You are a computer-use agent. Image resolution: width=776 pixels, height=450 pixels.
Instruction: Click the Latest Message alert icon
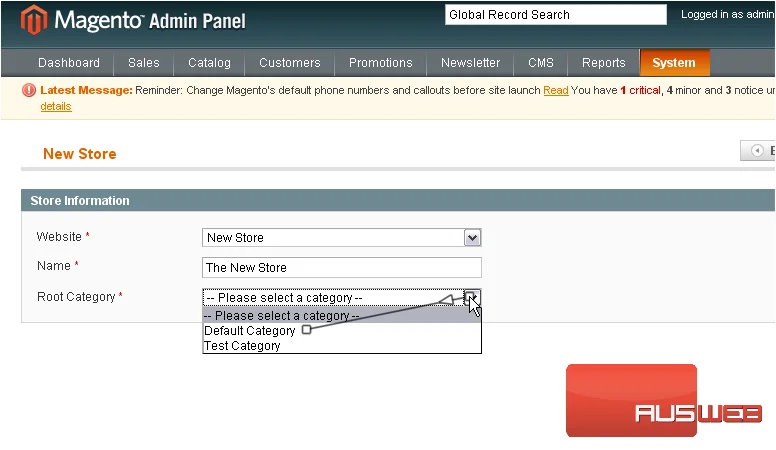pyautogui.click(x=29, y=90)
